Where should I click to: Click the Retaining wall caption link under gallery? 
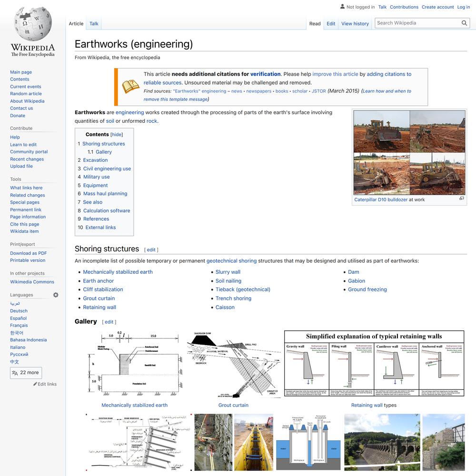coord(367,405)
